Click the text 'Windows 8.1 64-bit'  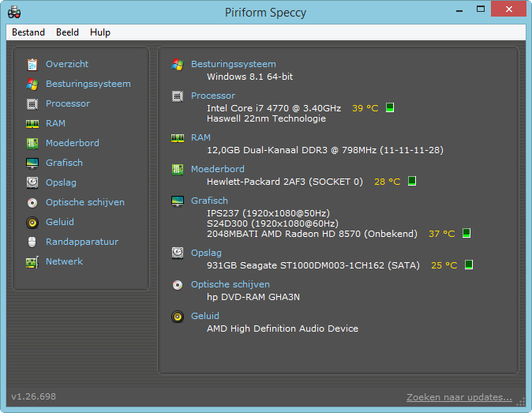pyautogui.click(x=250, y=77)
